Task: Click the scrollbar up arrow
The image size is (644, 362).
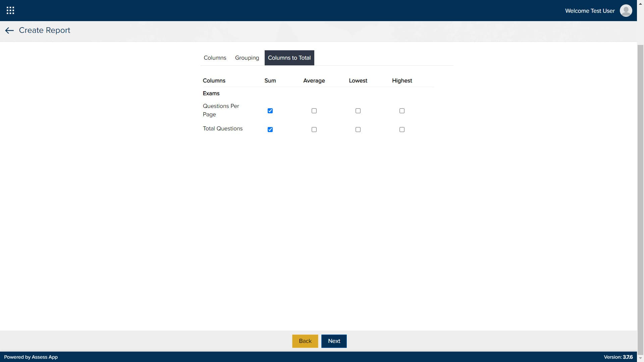Action: 640,3
